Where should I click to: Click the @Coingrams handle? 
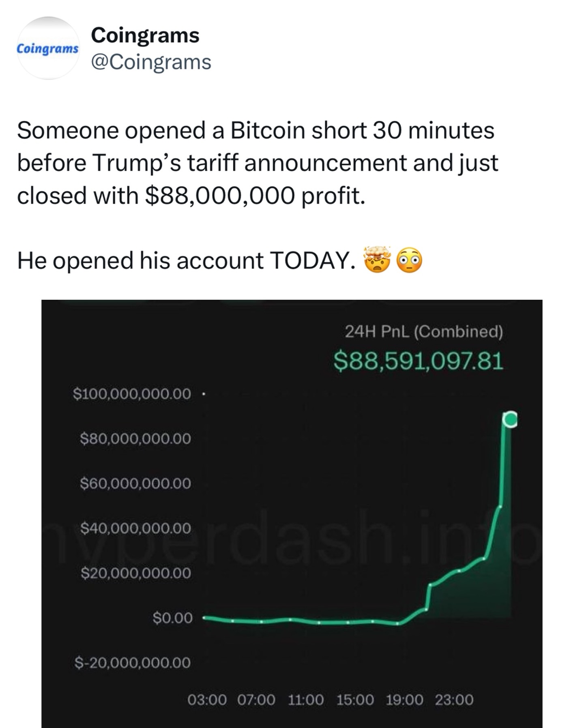pyautogui.click(x=151, y=62)
